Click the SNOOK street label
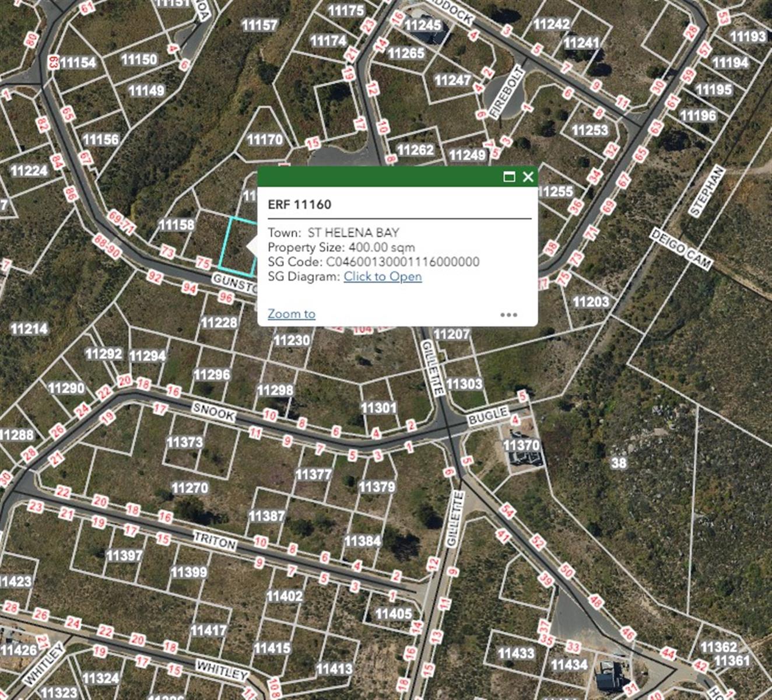This screenshot has width=772, height=700. point(214,412)
